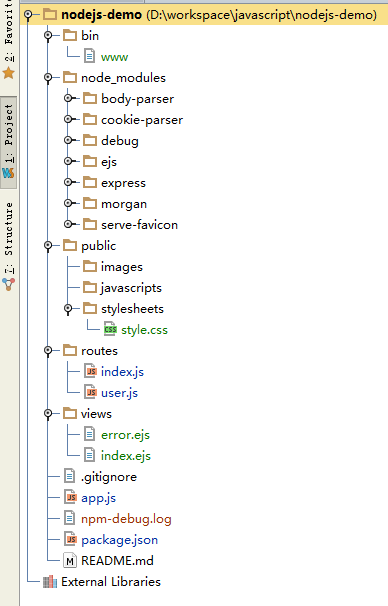Select the images folder name
This screenshot has width=388, height=606.
tap(122, 267)
